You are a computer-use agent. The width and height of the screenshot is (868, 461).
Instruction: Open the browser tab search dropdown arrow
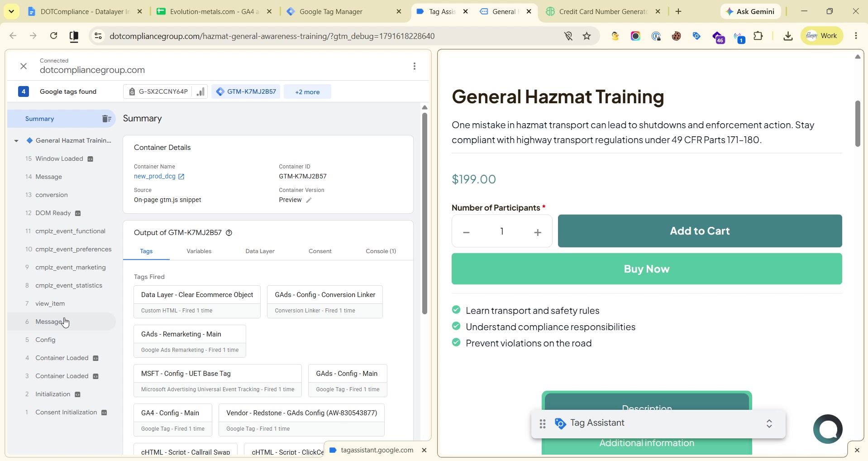point(11,11)
